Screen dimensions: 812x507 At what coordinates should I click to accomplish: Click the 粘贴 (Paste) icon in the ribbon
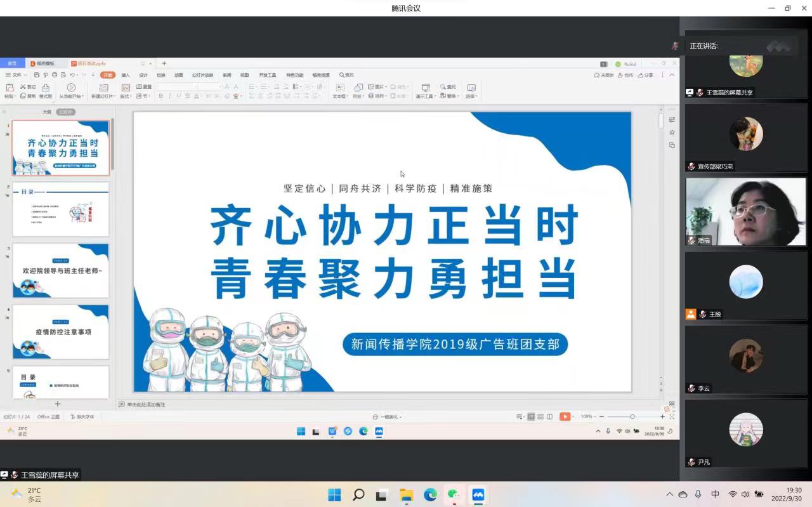[x=9, y=88]
